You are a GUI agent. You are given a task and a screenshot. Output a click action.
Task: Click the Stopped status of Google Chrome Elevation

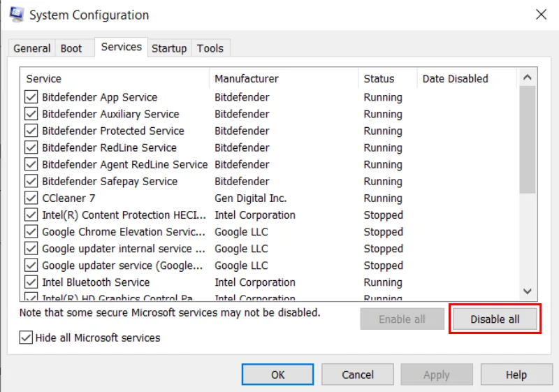(x=383, y=232)
